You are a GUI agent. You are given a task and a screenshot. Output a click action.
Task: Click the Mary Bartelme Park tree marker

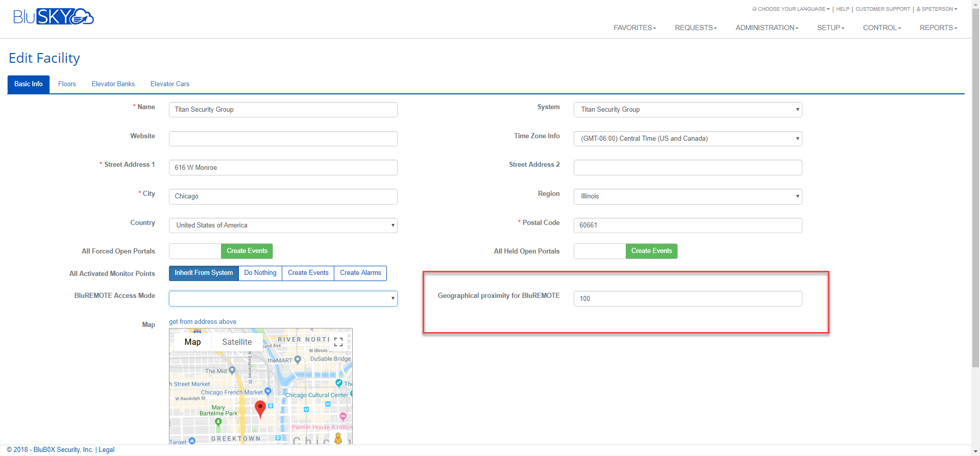pyautogui.click(x=218, y=422)
